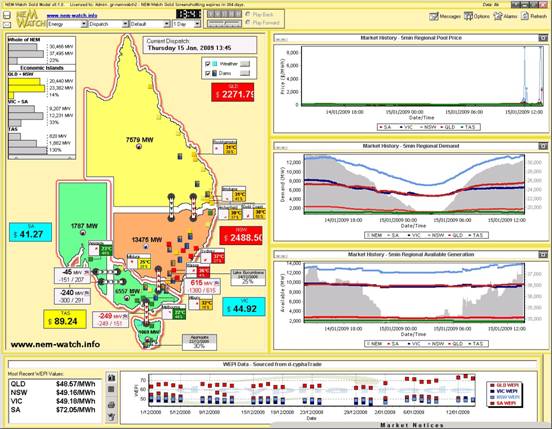Click the NEM Watch logo
This screenshot has height=429, width=552.
click(30, 19)
